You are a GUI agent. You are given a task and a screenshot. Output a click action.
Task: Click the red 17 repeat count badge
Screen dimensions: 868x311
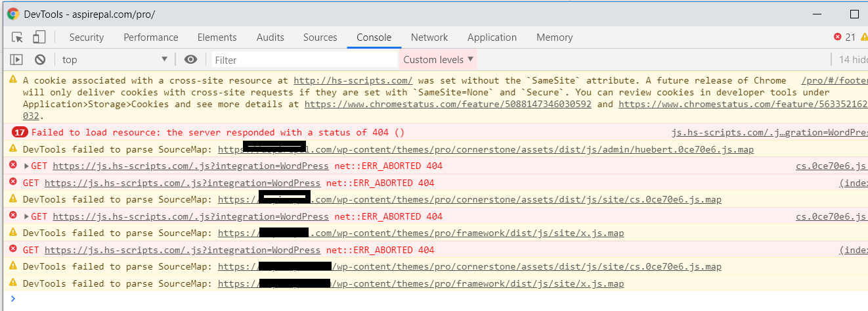[20, 133]
